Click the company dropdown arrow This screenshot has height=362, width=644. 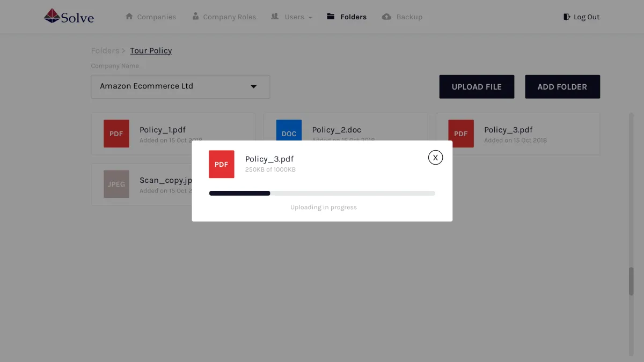pos(254,86)
